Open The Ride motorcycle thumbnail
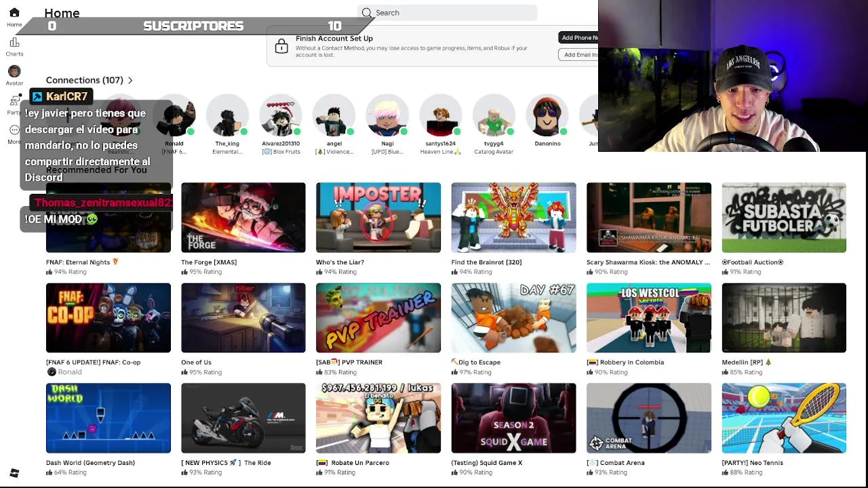868x488 pixels. coord(243,418)
